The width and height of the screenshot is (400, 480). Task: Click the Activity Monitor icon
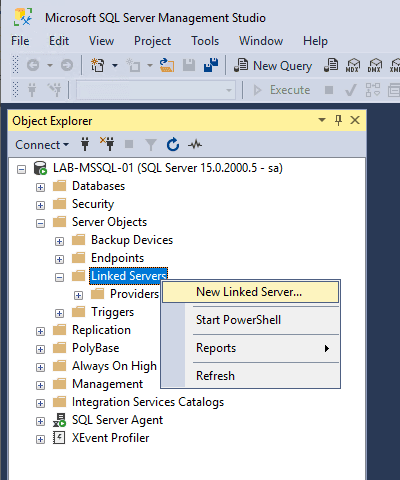pyautogui.click(x=195, y=145)
